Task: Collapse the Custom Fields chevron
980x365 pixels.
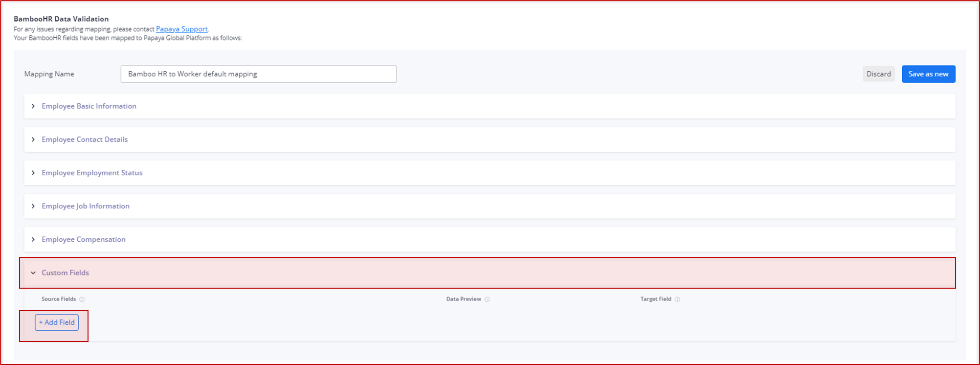Action: pos(33,273)
